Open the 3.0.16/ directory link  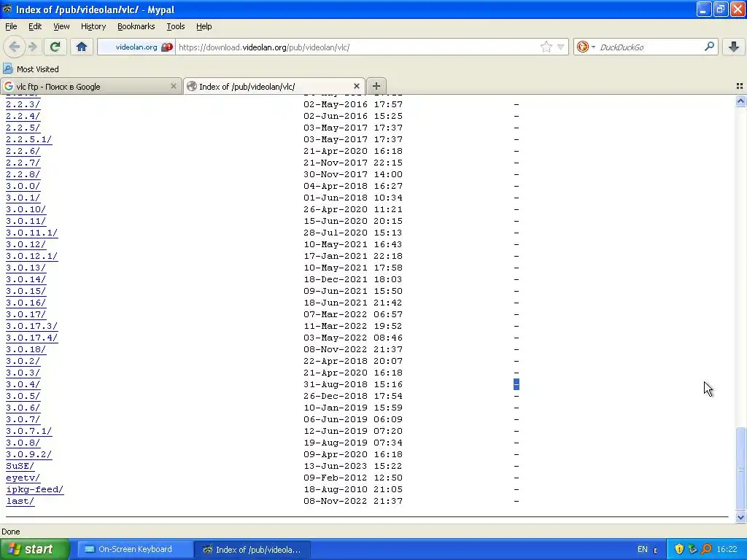(x=26, y=303)
